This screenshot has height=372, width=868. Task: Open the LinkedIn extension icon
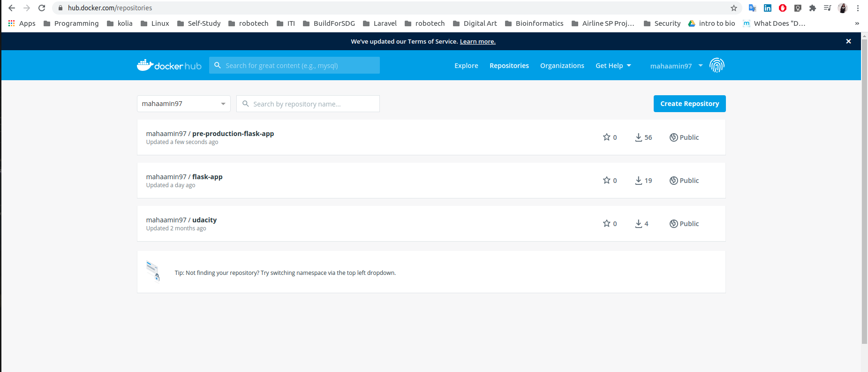point(768,8)
